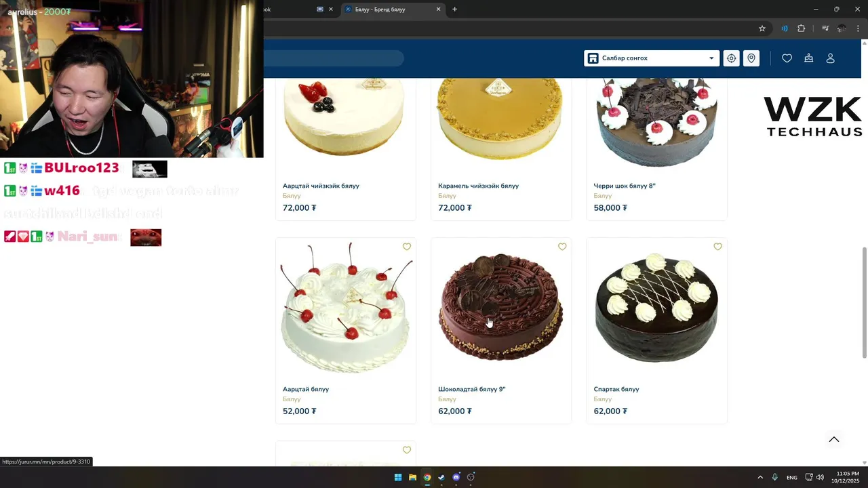Click the site search field in header

[334, 58]
